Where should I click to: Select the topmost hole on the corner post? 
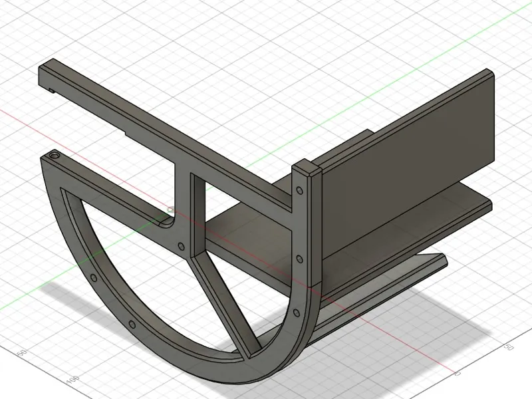(x=300, y=191)
